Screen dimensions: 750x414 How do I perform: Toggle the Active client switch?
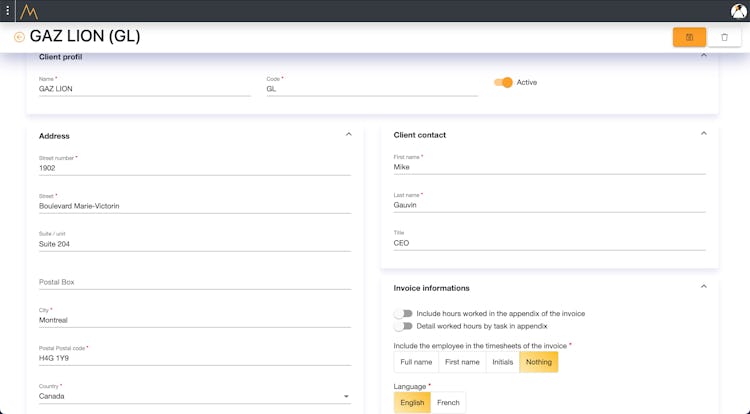(x=503, y=82)
